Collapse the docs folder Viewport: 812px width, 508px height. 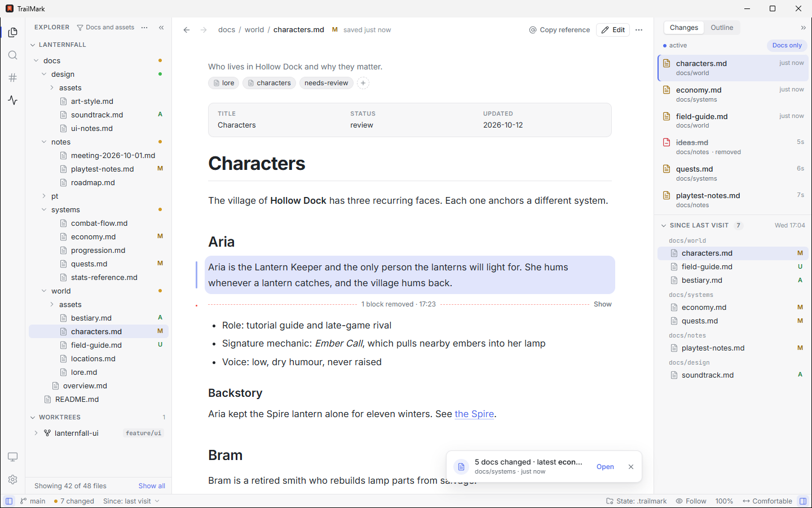click(x=37, y=61)
